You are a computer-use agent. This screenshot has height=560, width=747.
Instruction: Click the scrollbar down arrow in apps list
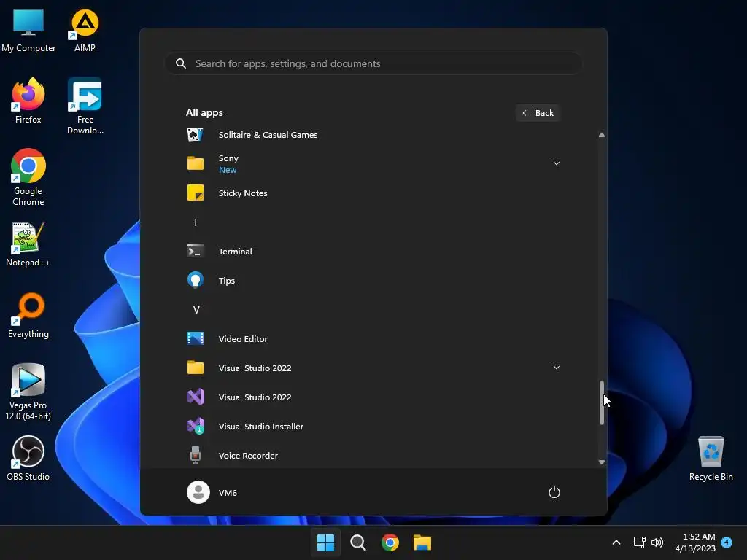point(602,462)
